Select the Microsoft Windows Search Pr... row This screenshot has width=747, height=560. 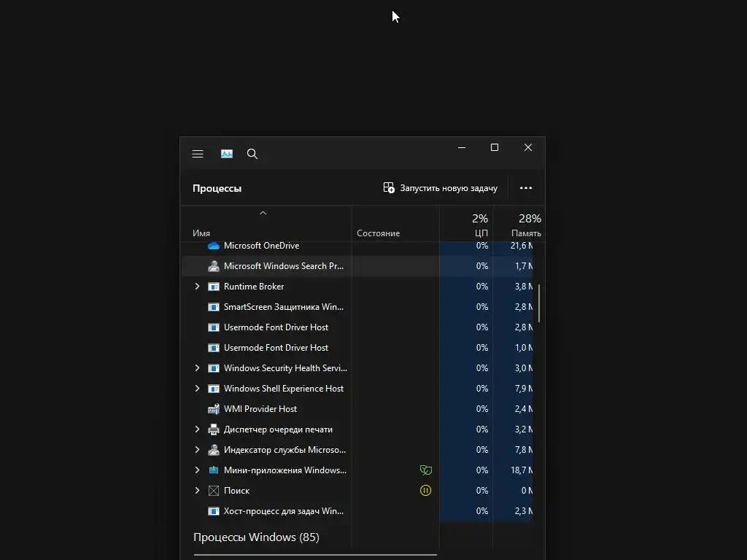click(x=357, y=266)
